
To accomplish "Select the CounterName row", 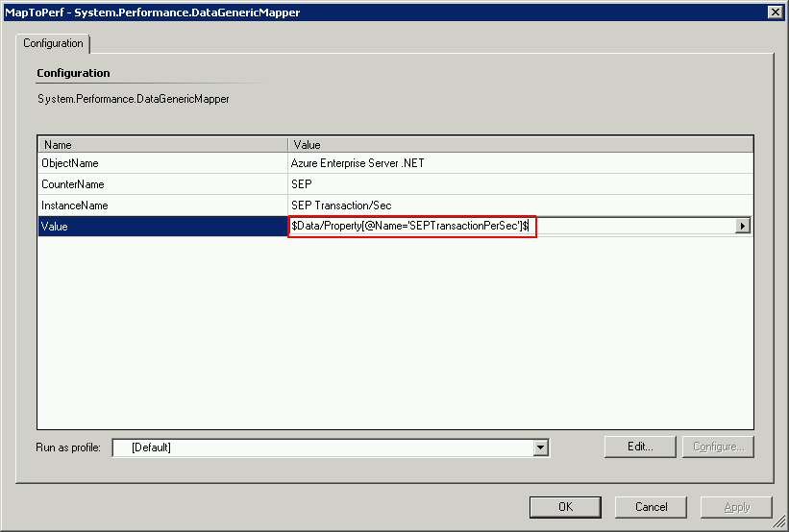I will [395, 184].
